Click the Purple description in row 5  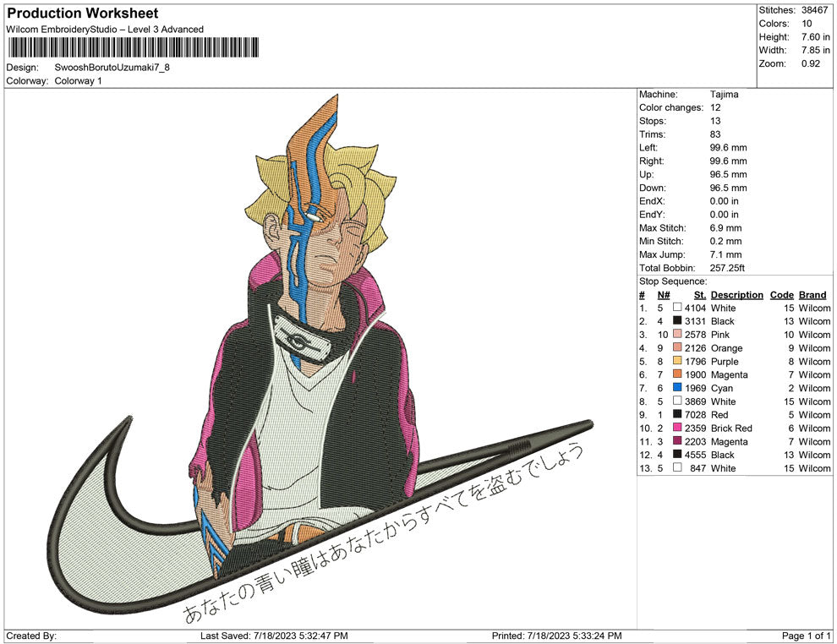725,361
